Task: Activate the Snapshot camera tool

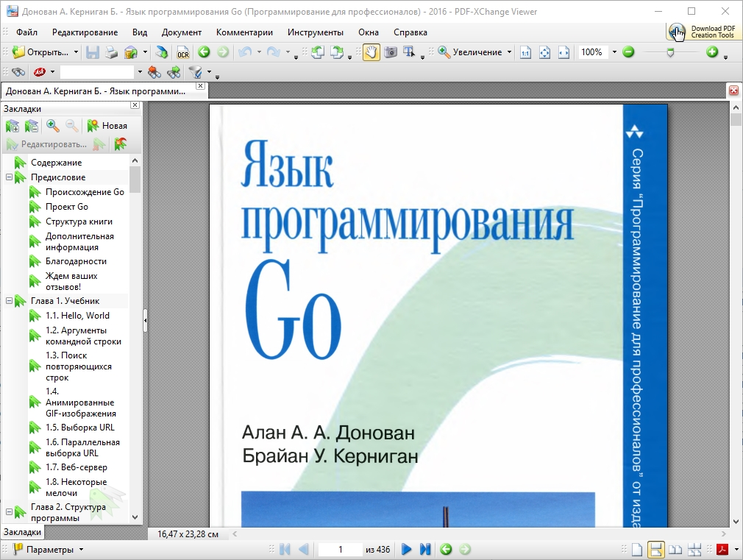Action: (x=391, y=52)
